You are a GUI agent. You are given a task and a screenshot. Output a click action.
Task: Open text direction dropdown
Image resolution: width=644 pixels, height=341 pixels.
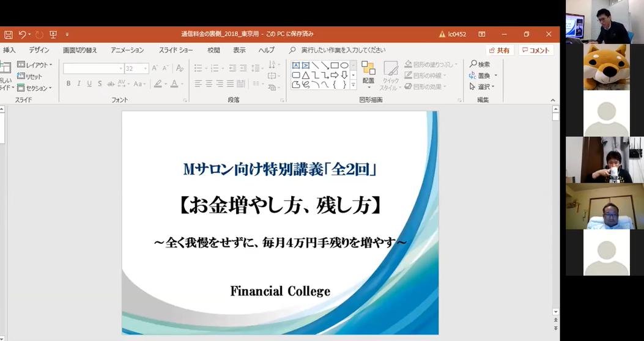click(x=273, y=65)
